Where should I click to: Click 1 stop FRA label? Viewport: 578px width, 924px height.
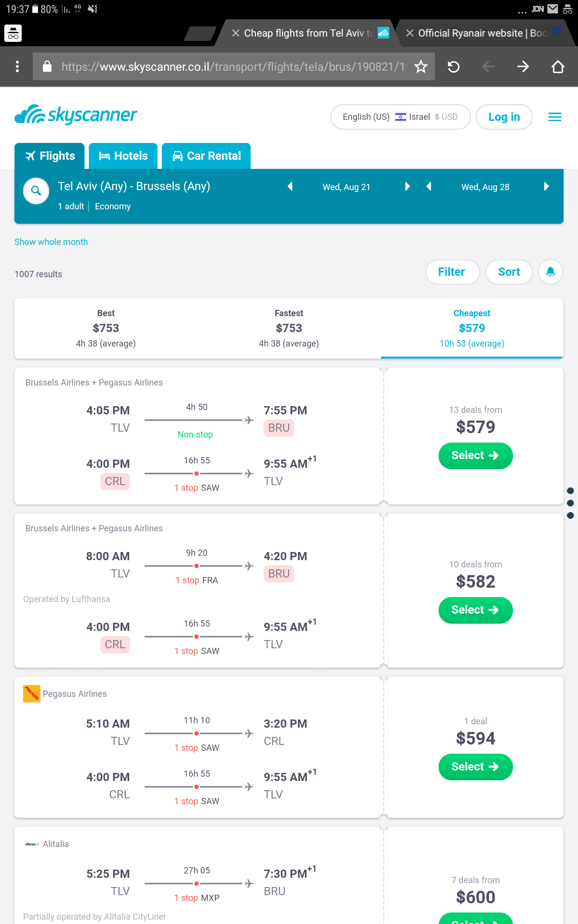pyautogui.click(x=197, y=580)
